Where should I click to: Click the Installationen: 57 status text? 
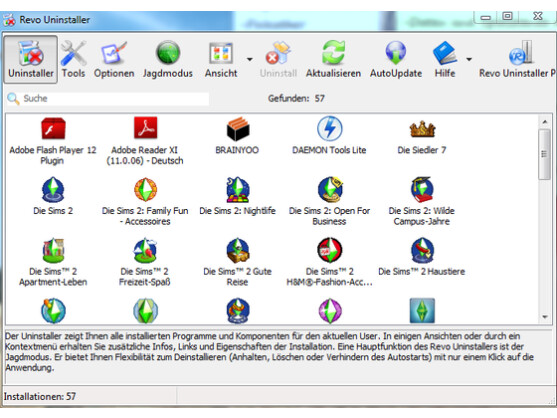click(x=40, y=396)
